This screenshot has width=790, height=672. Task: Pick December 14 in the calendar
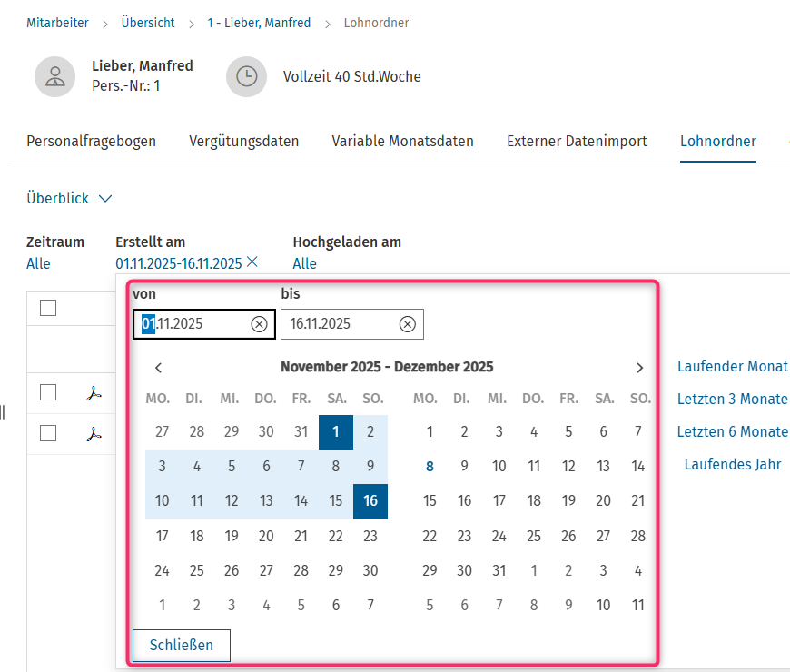pyautogui.click(x=637, y=467)
